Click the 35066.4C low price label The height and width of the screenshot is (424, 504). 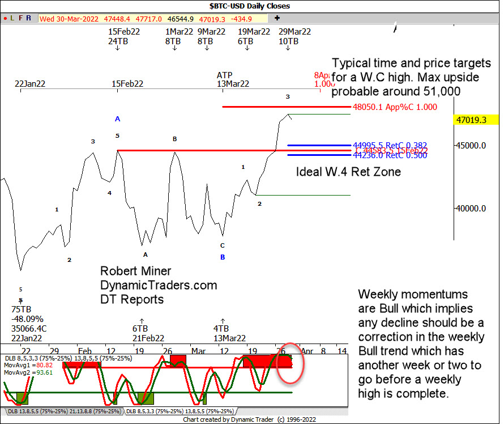tap(29, 329)
